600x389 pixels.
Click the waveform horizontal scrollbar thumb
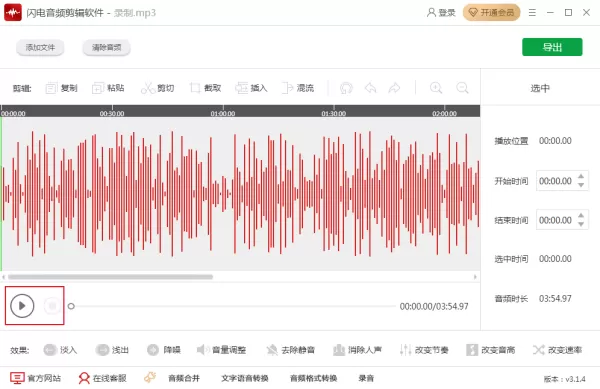tap(110, 277)
